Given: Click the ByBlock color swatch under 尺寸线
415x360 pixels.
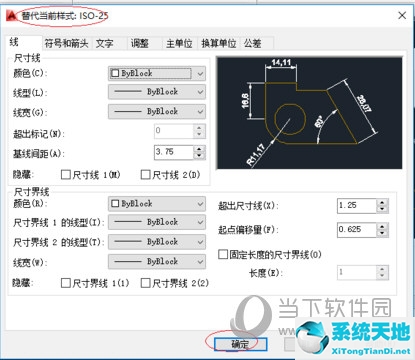Looking at the screenshot, I should point(115,73).
